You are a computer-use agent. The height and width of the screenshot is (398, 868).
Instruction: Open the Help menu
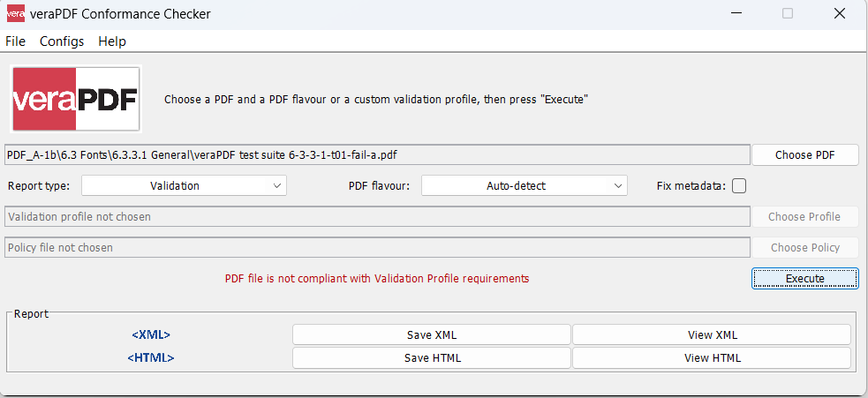(x=112, y=41)
